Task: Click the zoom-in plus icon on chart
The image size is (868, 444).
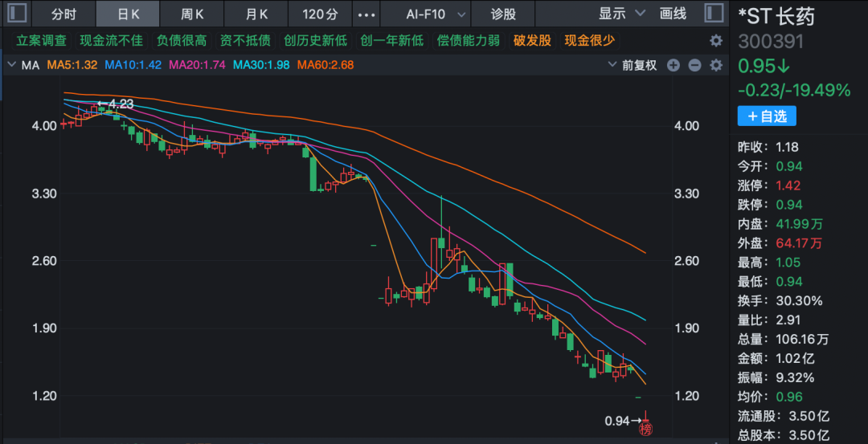Action: (674, 65)
